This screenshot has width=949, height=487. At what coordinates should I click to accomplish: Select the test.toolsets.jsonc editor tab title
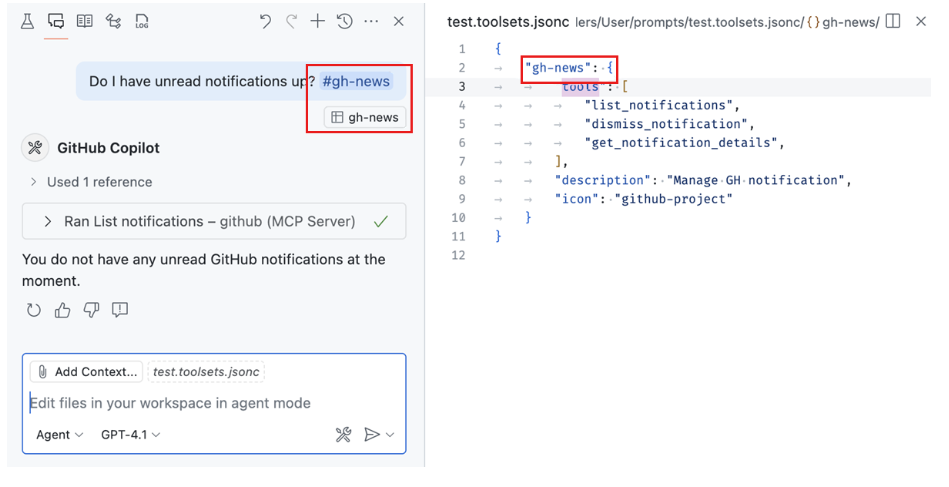click(x=508, y=22)
